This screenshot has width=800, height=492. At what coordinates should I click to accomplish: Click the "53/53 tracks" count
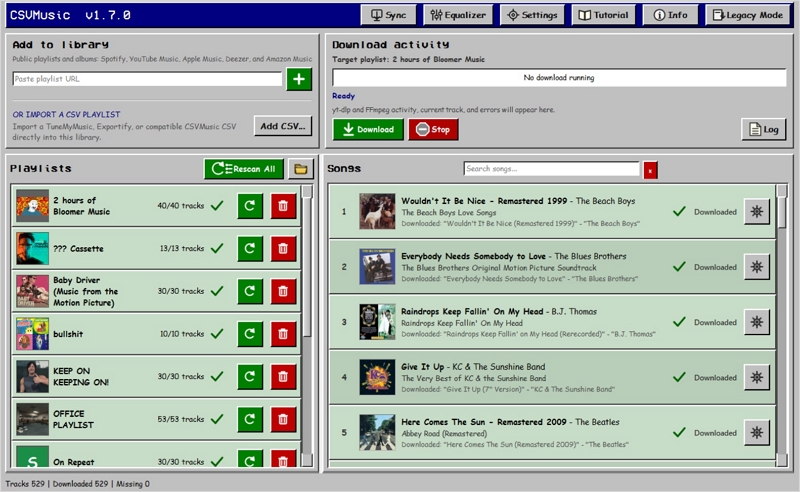181,419
